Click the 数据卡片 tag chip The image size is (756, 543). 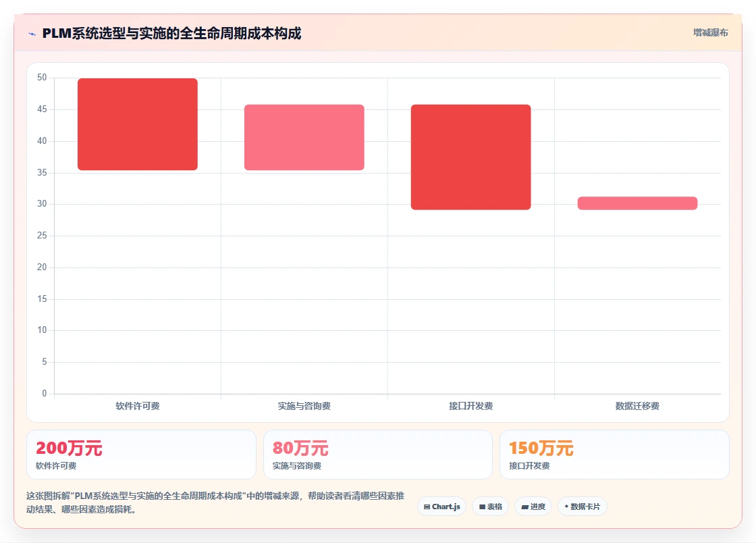click(583, 507)
